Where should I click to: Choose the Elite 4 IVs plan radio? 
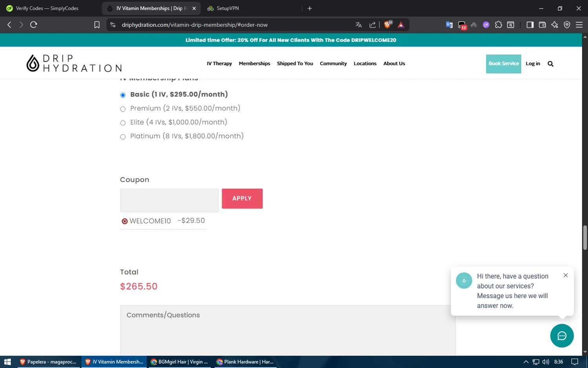coord(123,123)
